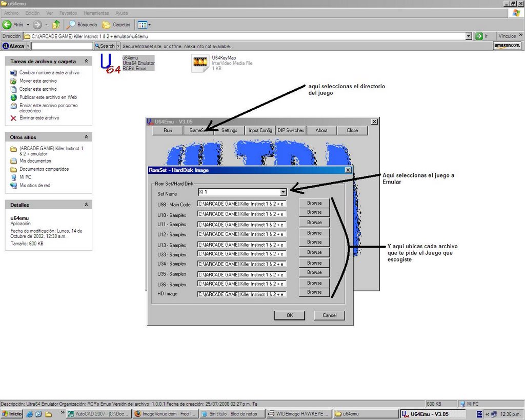
Task: Click the second quick launch icon
Action: tap(38, 414)
